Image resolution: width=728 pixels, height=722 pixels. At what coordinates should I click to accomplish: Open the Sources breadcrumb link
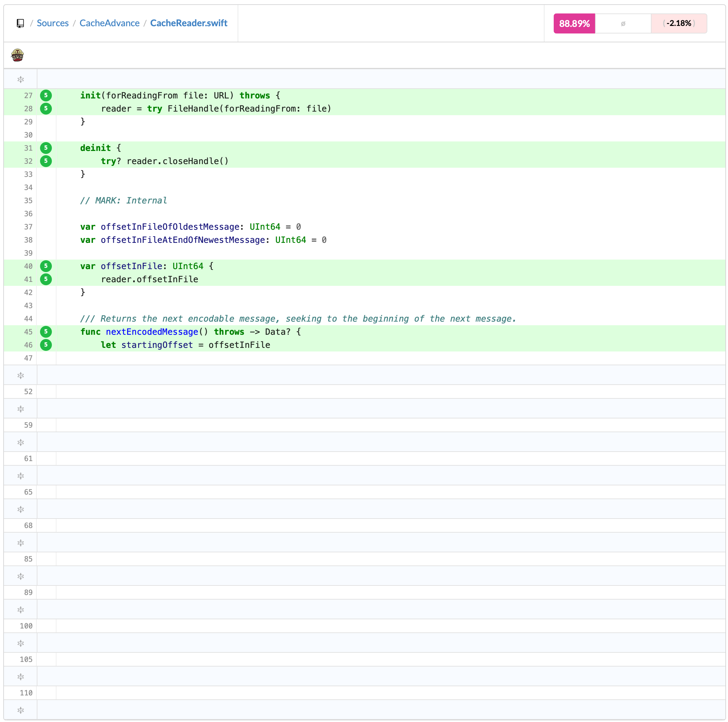click(53, 23)
